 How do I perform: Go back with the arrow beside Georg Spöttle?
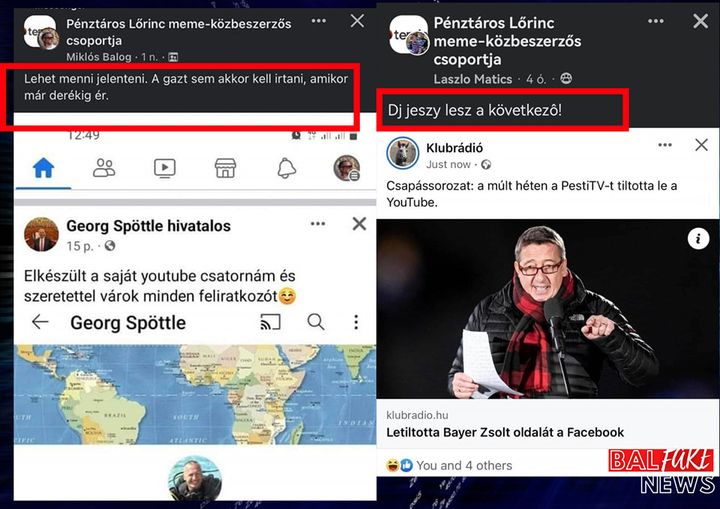tap(40, 322)
